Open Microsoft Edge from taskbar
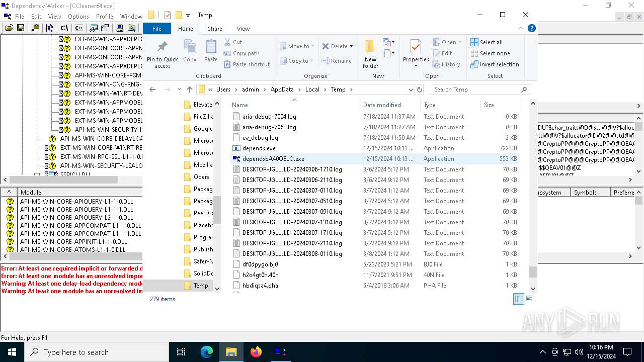This screenshot has height=362, width=644. tap(207, 352)
